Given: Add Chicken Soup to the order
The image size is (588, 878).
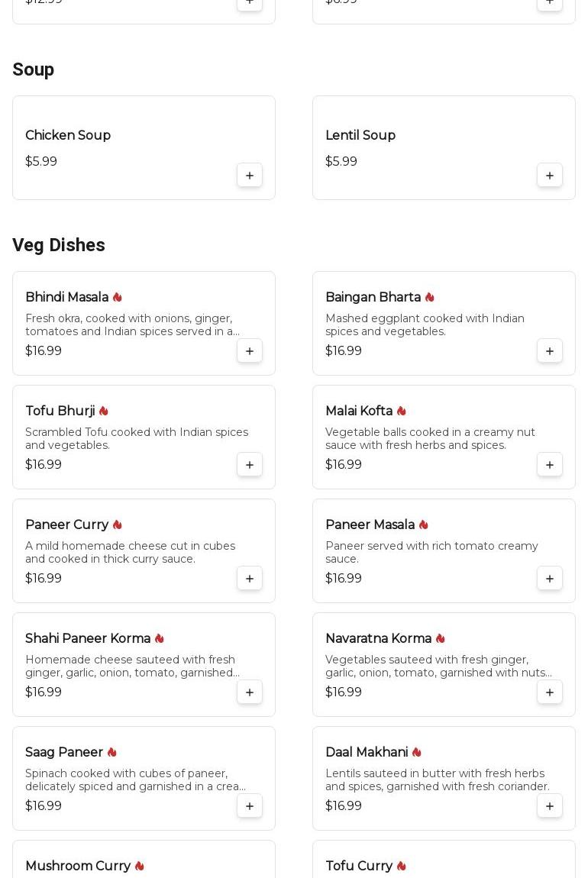Looking at the screenshot, I should pos(250,176).
